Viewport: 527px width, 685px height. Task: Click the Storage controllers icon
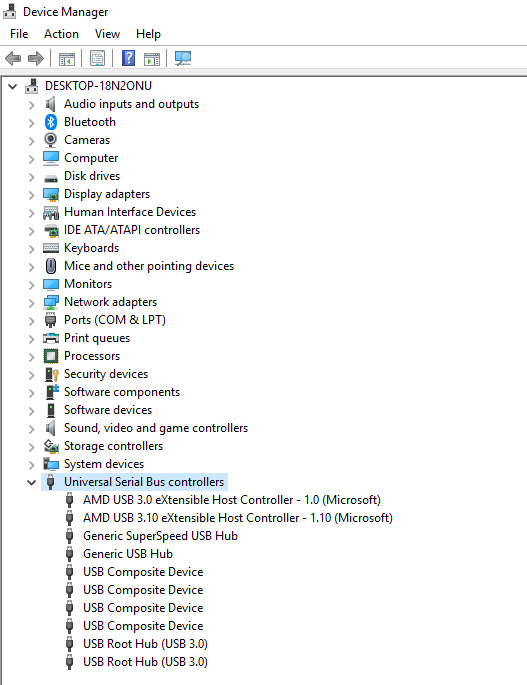click(x=51, y=446)
